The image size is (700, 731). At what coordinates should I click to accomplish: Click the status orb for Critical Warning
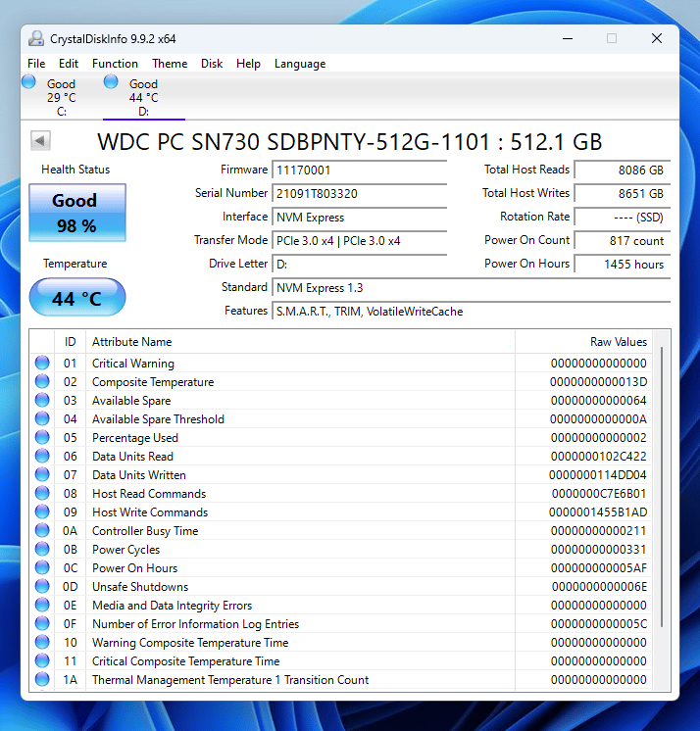(42, 363)
